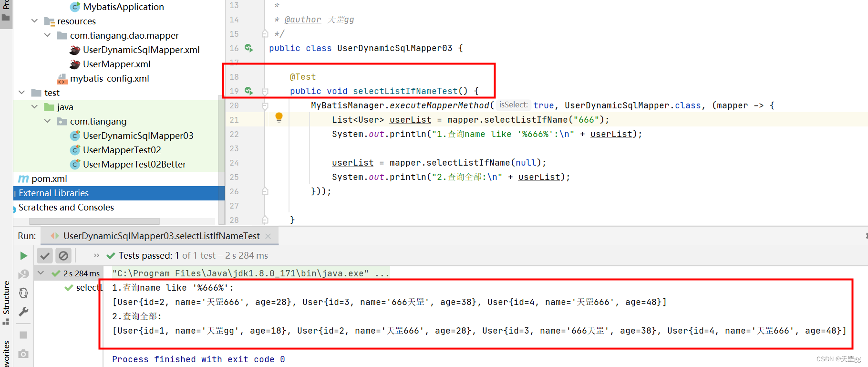Rerun the test with the green Run arrow
This screenshot has width=868, height=367.
(23, 256)
